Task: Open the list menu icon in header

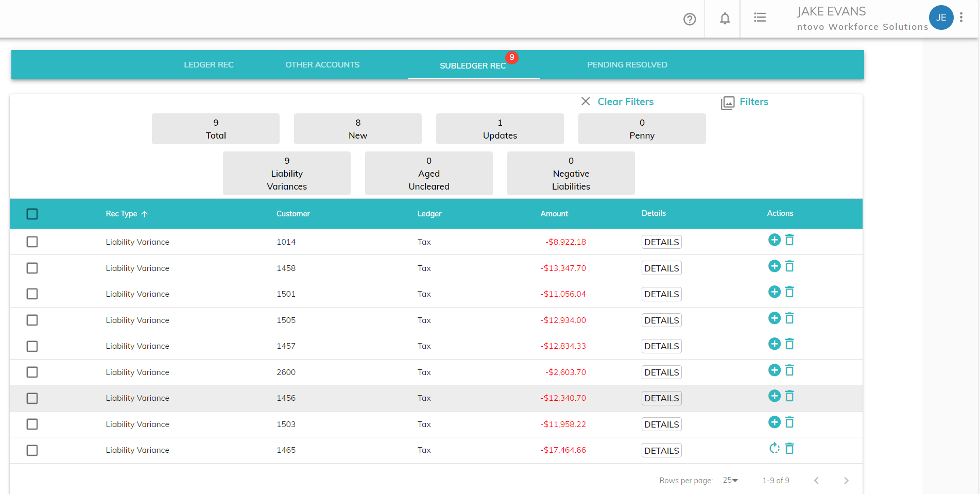Action: point(760,18)
